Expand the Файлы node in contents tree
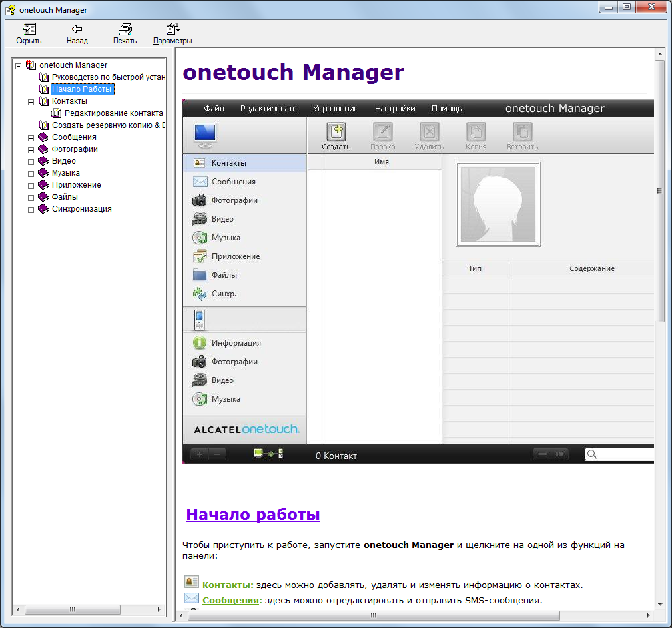Viewport: 672px width, 628px height. (31, 198)
